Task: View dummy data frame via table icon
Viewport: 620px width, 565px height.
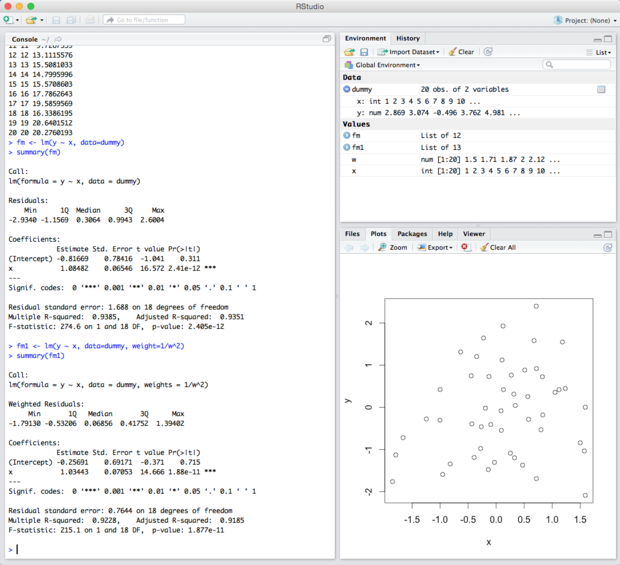Action: point(601,89)
